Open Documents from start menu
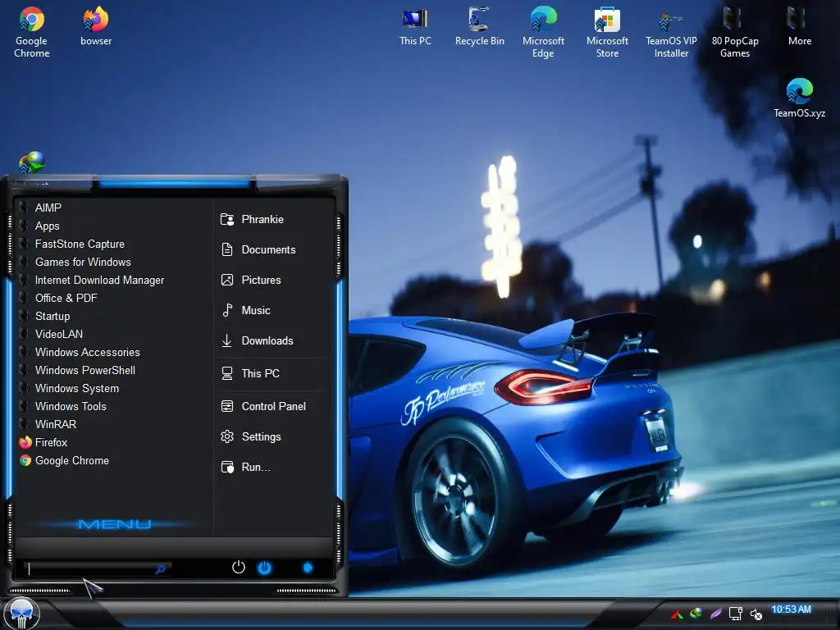The height and width of the screenshot is (630, 840). coord(273,249)
